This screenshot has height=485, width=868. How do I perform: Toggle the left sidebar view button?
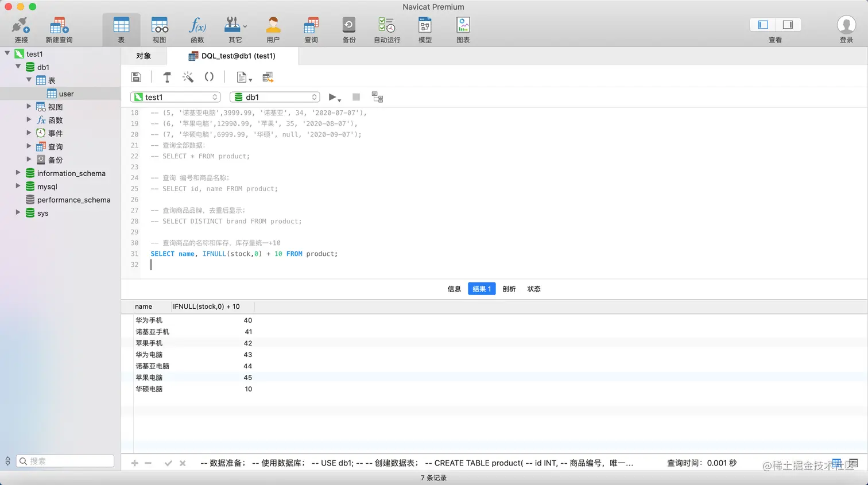click(763, 25)
